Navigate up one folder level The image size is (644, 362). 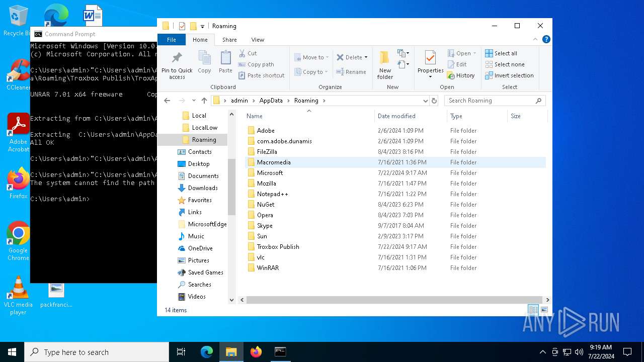(204, 101)
